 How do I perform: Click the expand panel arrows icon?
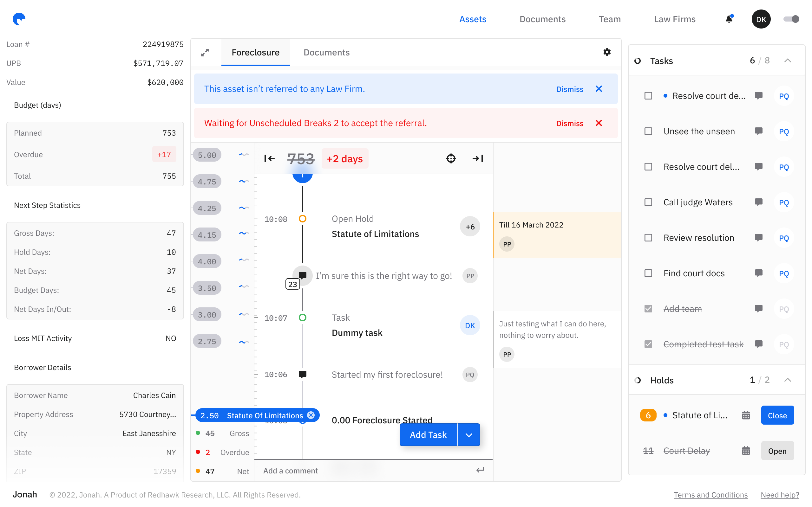205,52
